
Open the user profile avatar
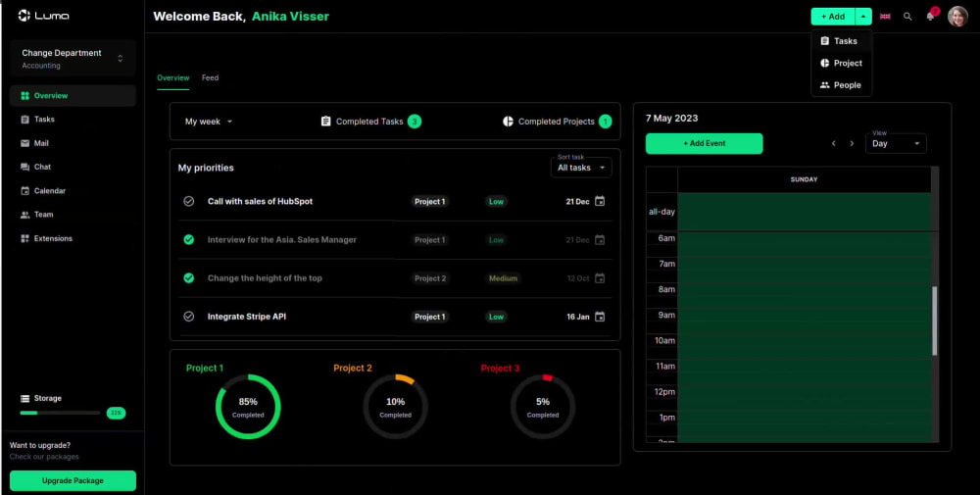click(x=956, y=17)
